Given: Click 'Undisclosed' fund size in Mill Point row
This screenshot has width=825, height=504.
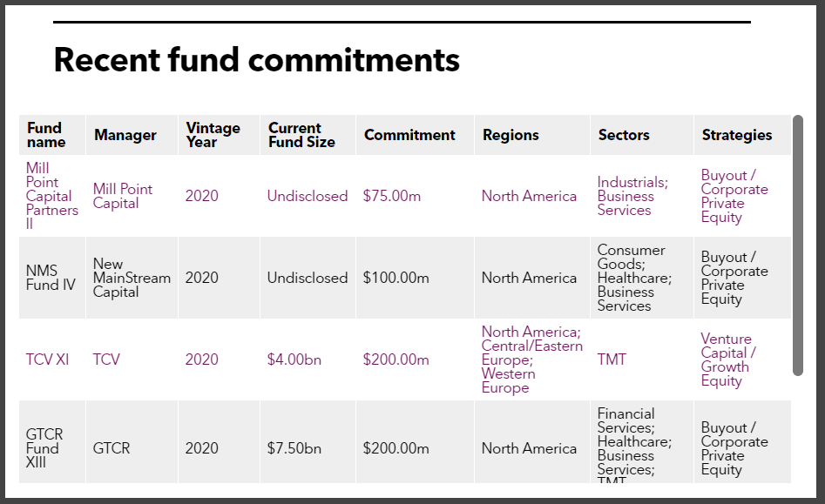Looking at the screenshot, I should pos(308,196).
